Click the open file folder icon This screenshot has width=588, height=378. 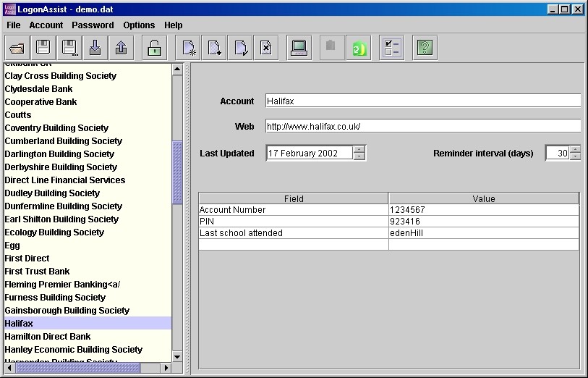tap(17, 48)
